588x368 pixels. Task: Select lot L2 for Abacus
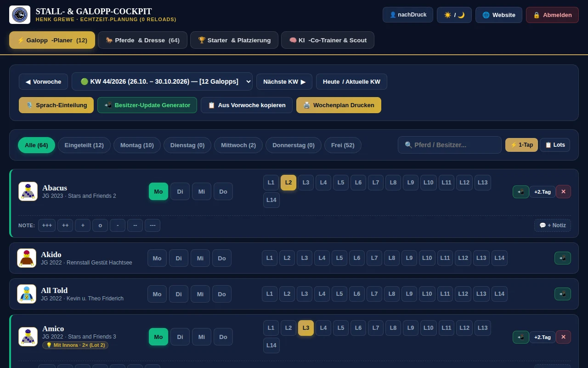288,183
